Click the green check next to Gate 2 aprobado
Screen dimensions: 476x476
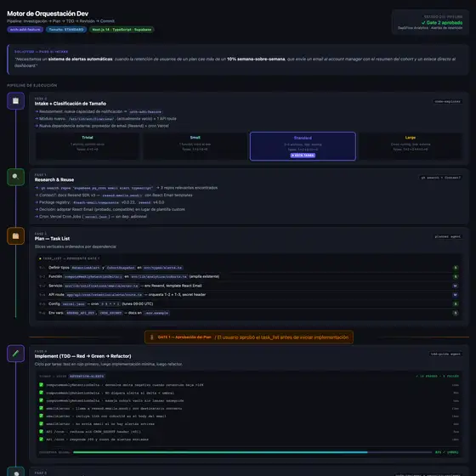pos(423,23)
